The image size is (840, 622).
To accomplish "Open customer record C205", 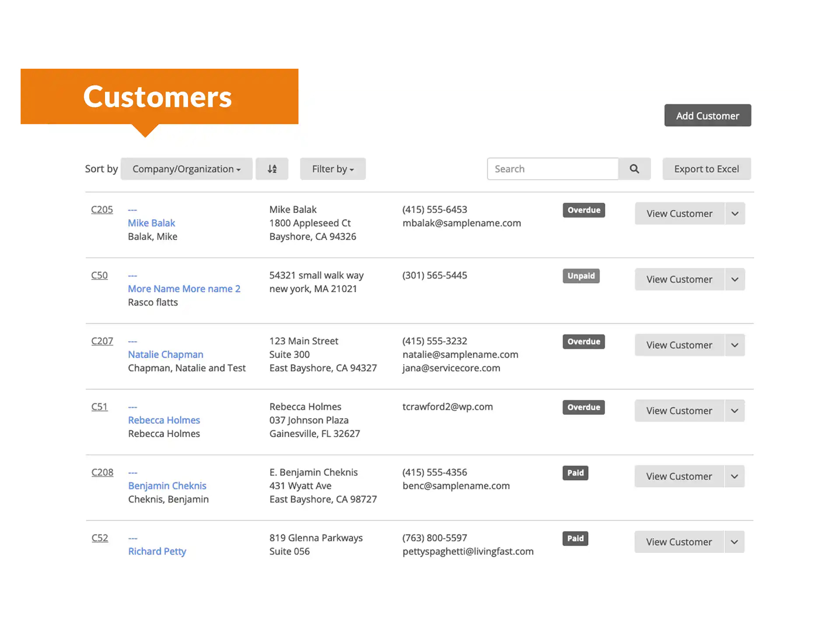I will 101,210.
